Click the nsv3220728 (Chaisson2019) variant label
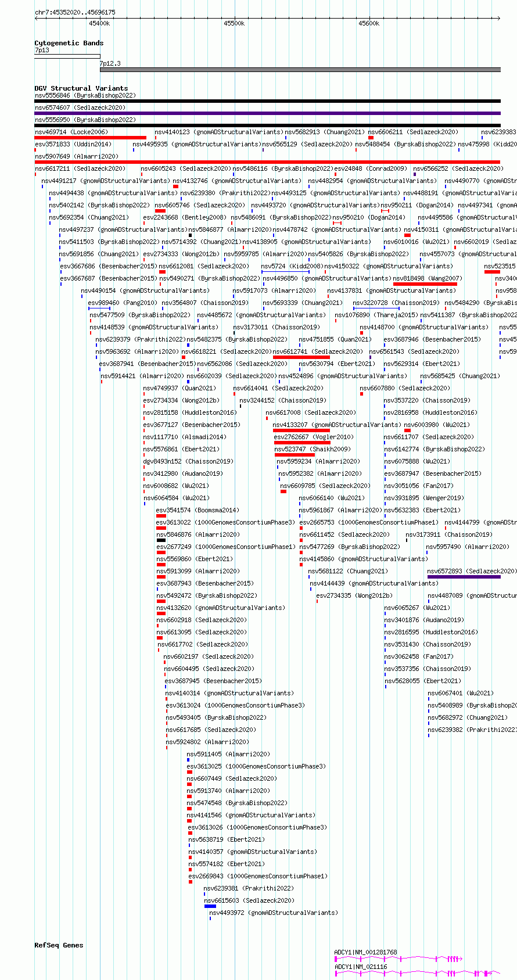Image resolution: width=517 pixels, height=980 pixels. tap(396, 303)
